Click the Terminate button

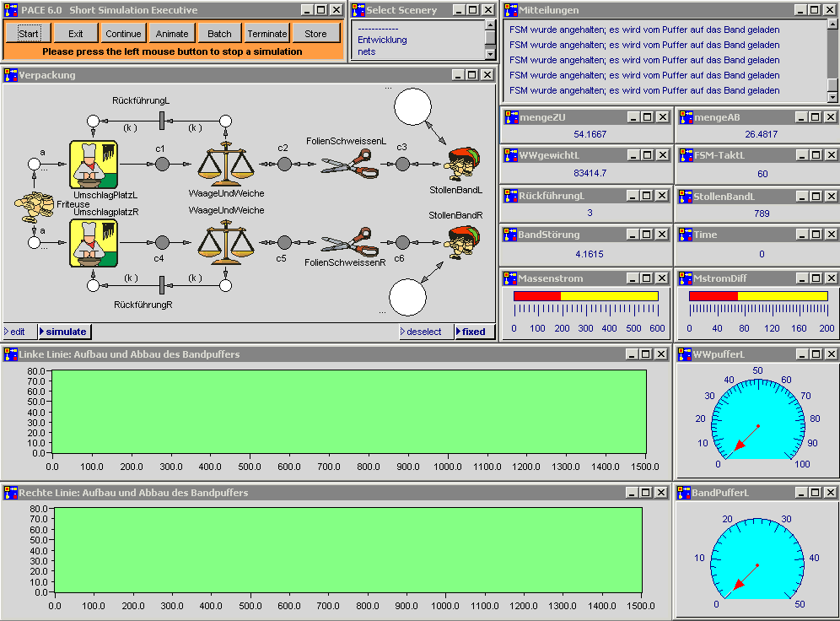pyautogui.click(x=267, y=33)
